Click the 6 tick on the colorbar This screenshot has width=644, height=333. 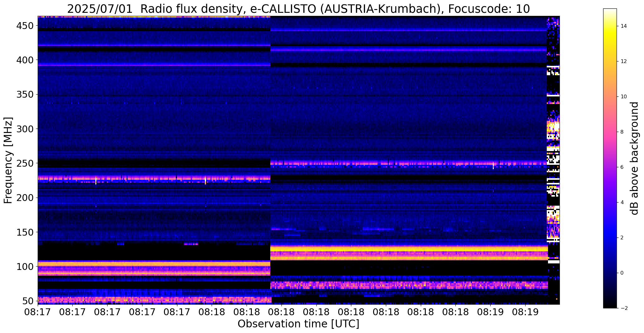point(622,167)
